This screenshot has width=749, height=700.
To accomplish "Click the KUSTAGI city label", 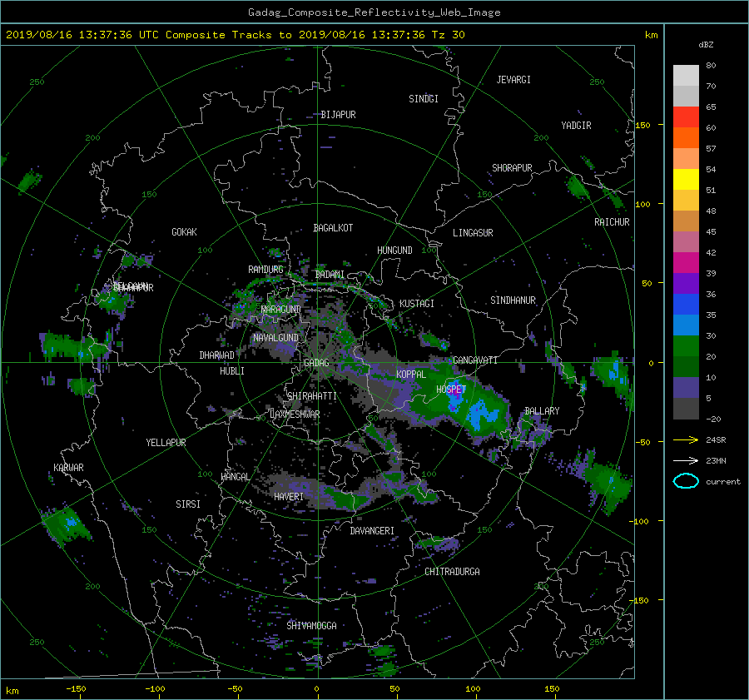I will [417, 304].
